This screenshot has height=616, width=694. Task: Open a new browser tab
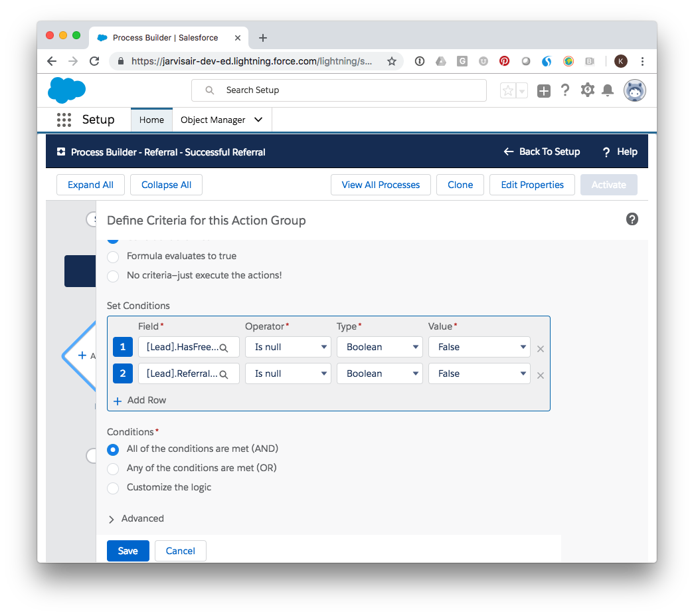point(263,38)
